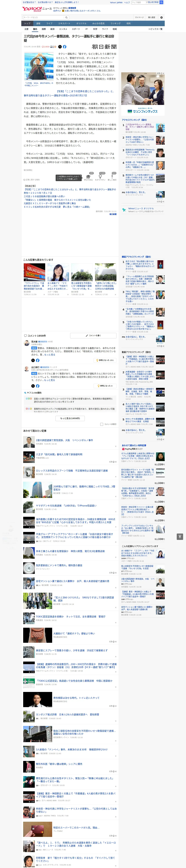Click the ログイン link
186x868 pixels.
click(57, 11)
